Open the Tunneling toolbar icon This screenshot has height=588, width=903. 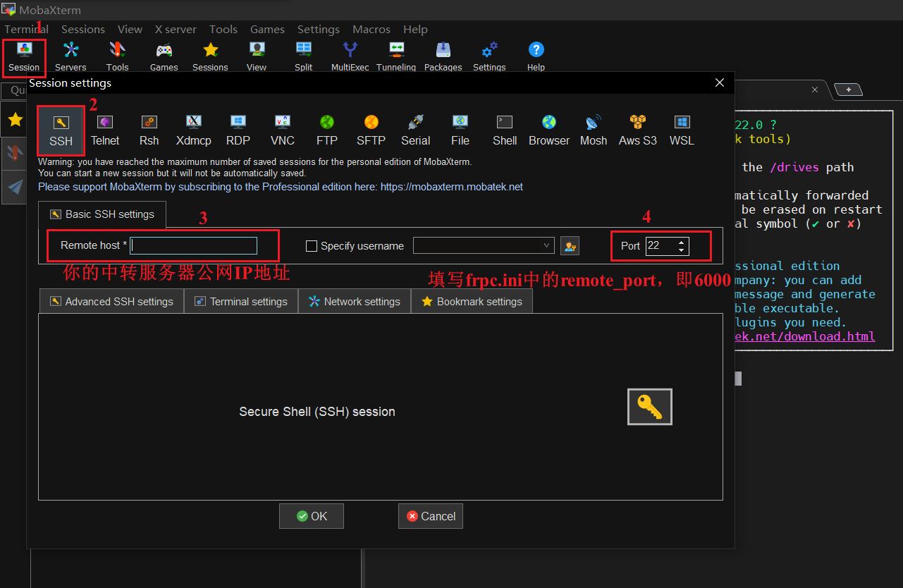coord(396,57)
